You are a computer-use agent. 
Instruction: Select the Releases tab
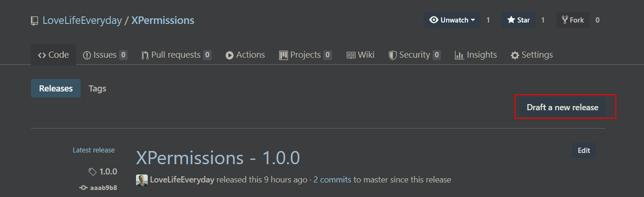pyautogui.click(x=56, y=88)
